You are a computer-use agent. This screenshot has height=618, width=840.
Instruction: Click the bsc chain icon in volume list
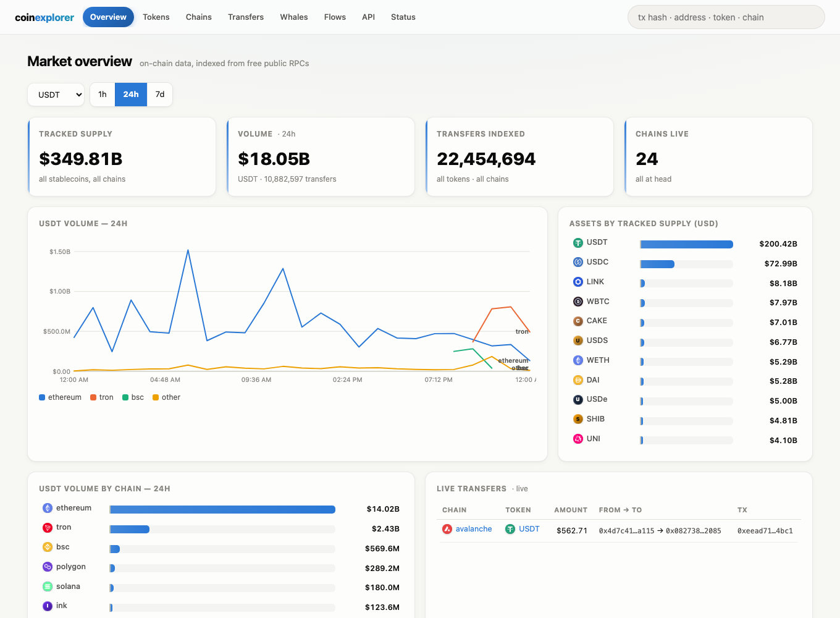click(48, 547)
